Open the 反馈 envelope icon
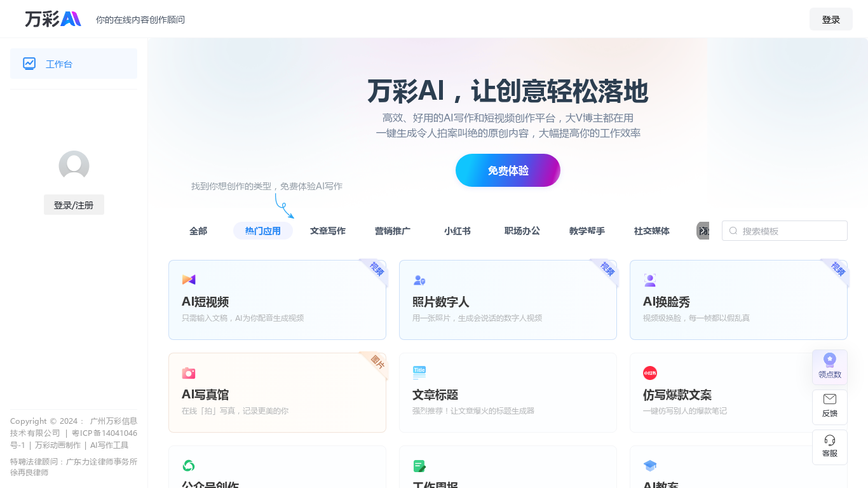Screen dimensions: 868x488 point(830,399)
